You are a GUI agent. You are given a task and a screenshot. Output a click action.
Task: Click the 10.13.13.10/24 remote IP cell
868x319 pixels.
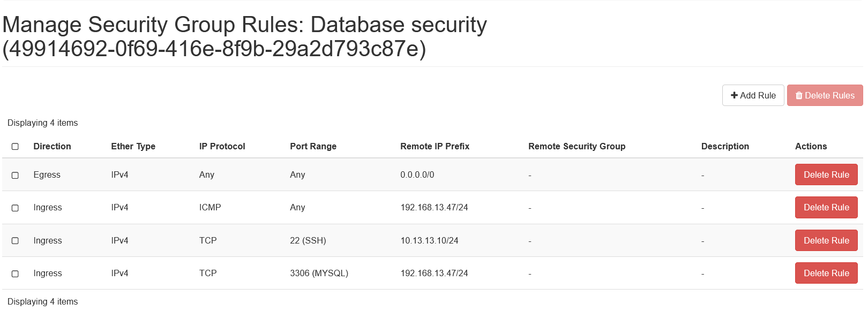429,240
